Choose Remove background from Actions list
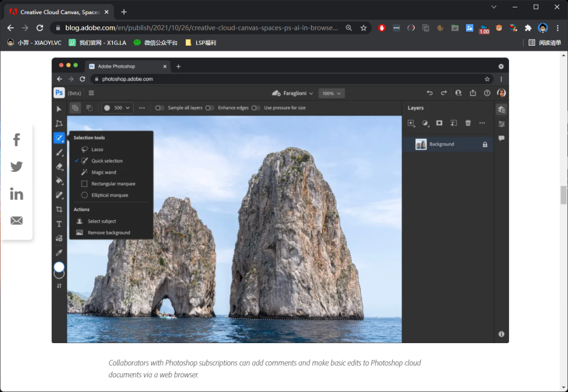This screenshot has width=568, height=392. click(109, 232)
